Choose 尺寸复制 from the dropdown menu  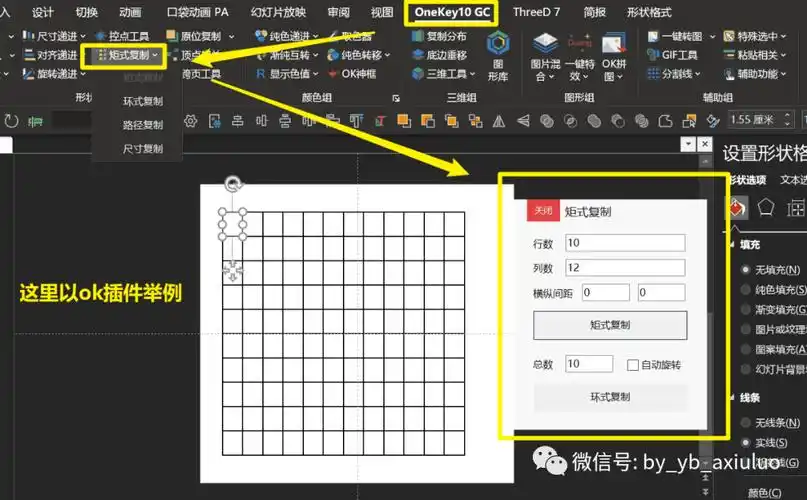tap(143, 148)
